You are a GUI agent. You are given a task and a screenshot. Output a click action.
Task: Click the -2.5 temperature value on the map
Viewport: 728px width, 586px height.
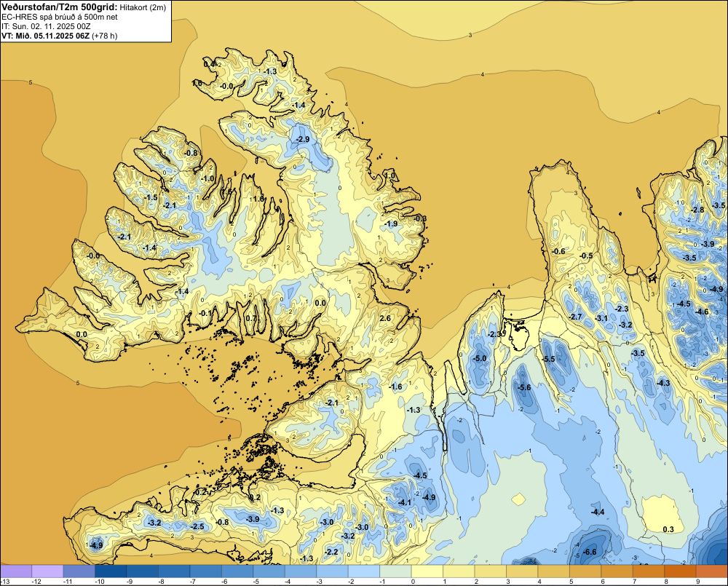tap(198, 526)
